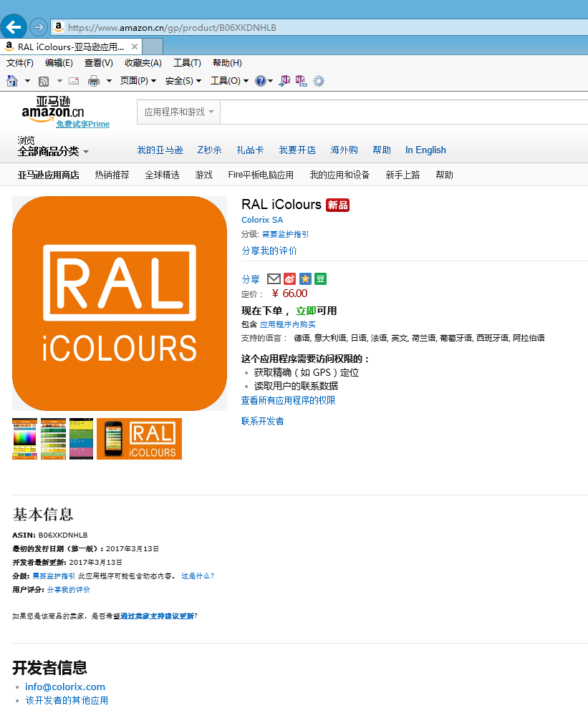View the yellow-blue-pink screenshot thumbnail

click(82, 439)
